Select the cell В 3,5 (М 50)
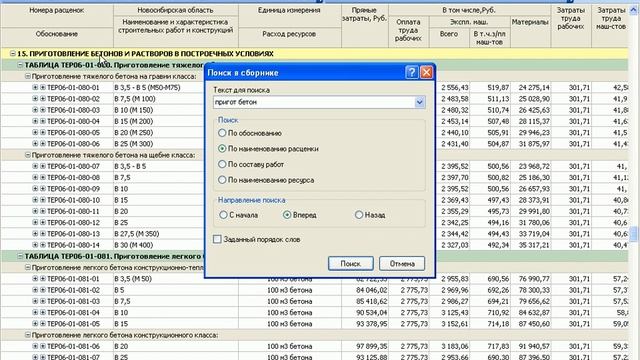The height and width of the screenshot is (360, 640). click(x=133, y=279)
